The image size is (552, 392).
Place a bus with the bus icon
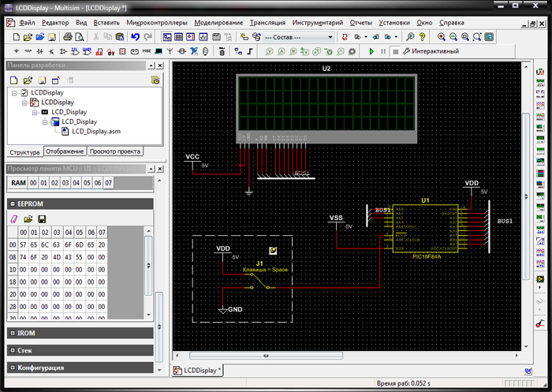click(250, 51)
